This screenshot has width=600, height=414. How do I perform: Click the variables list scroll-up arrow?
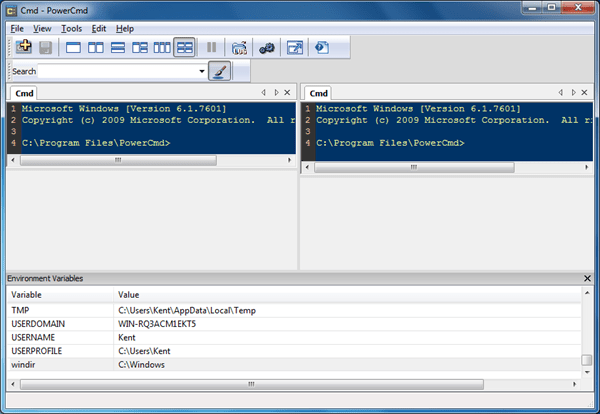tap(587, 293)
